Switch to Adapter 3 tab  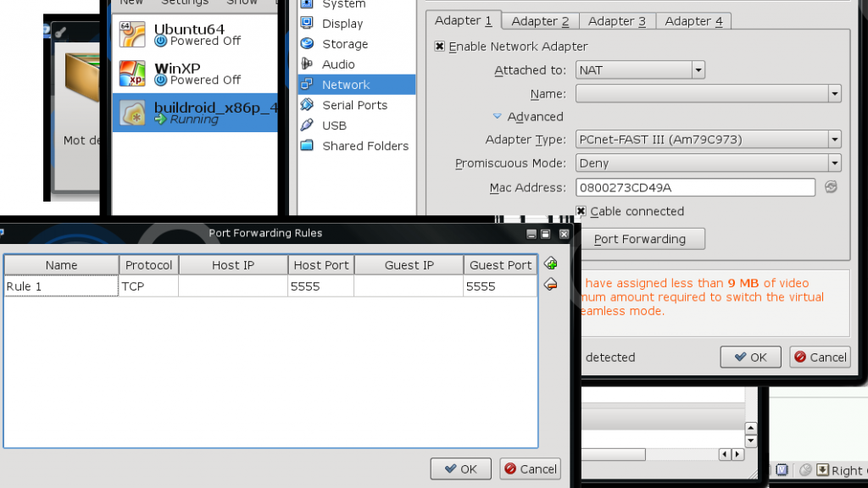[x=617, y=21]
